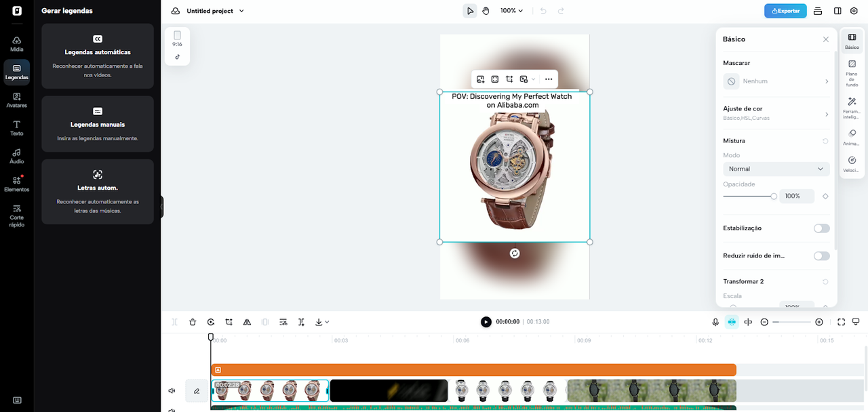The height and width of the screenshot is (412, 868).
Task: Click the rotate handle below the watch
Action: 515,253
